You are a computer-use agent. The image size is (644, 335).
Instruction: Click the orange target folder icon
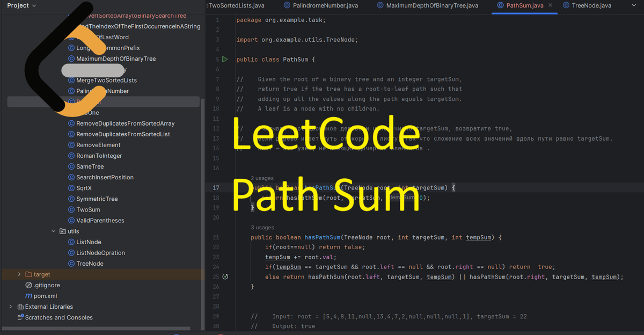pos(29,274)
